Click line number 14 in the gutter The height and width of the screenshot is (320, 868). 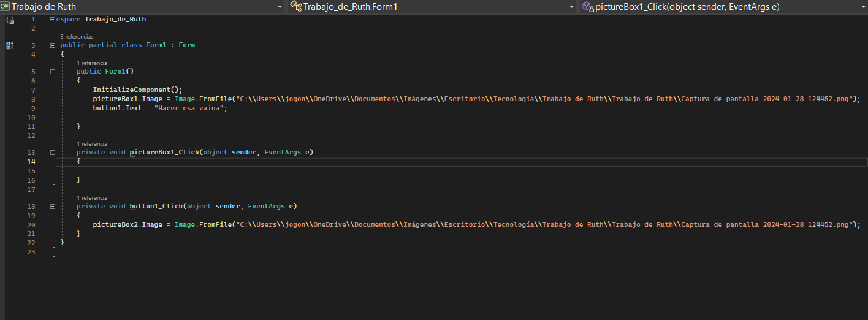[x=31, y=162]
